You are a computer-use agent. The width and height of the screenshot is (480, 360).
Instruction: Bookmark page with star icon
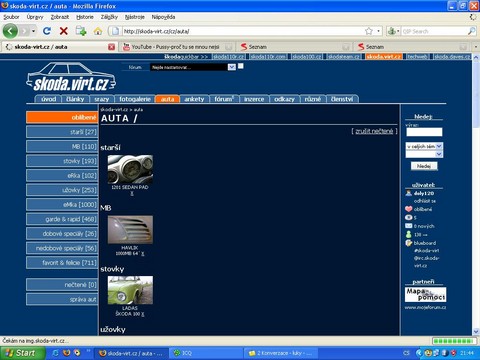(x=369, y=31)
